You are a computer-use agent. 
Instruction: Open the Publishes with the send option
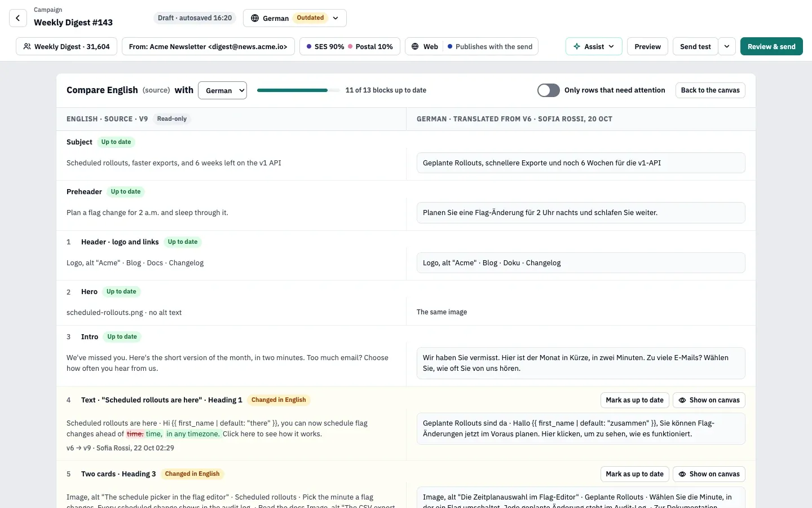489,46
